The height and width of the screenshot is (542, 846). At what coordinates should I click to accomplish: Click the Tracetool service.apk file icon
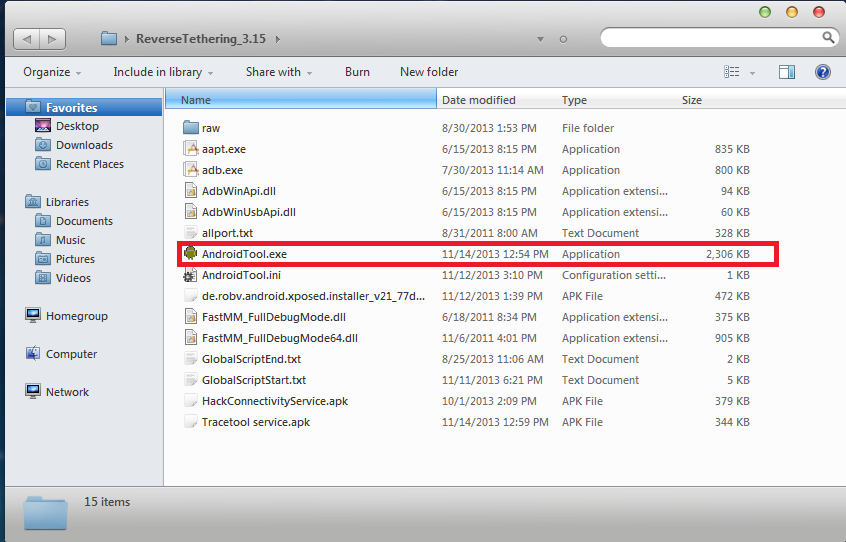[190, 422]
